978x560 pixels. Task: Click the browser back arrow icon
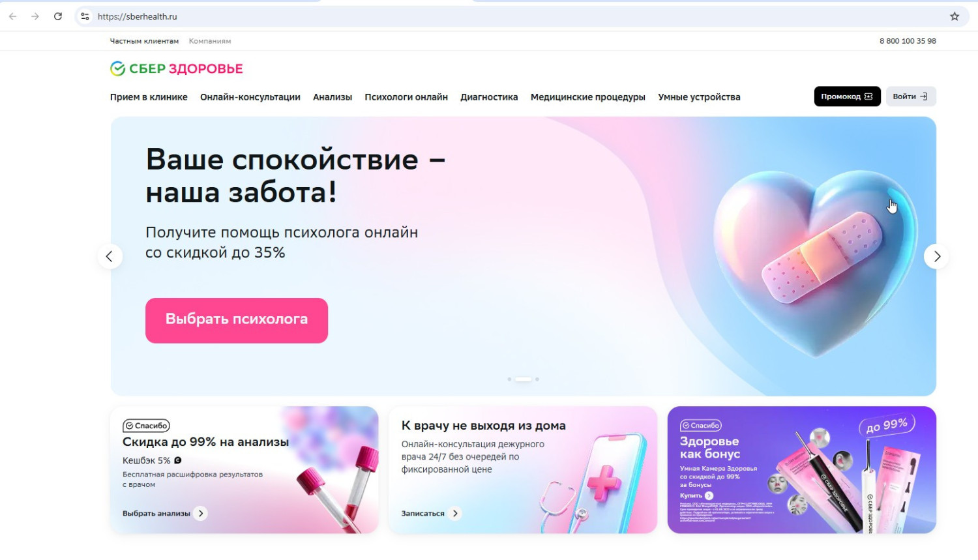click(13, 16)
